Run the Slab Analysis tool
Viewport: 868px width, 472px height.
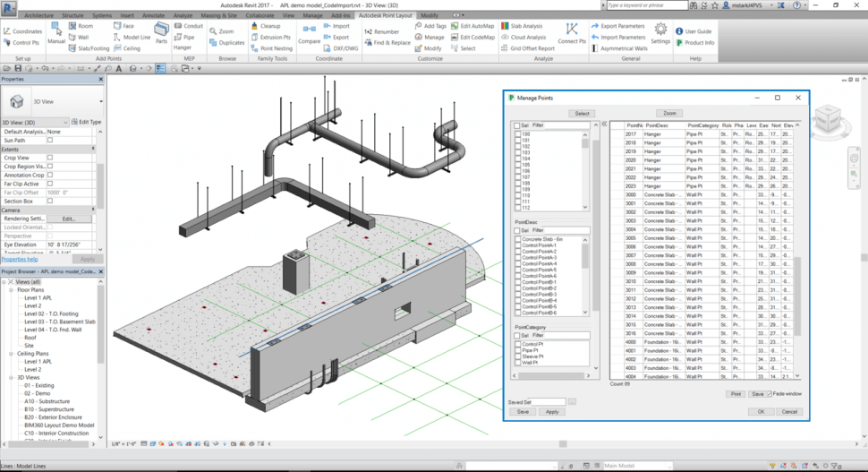(x=520, y=26)
